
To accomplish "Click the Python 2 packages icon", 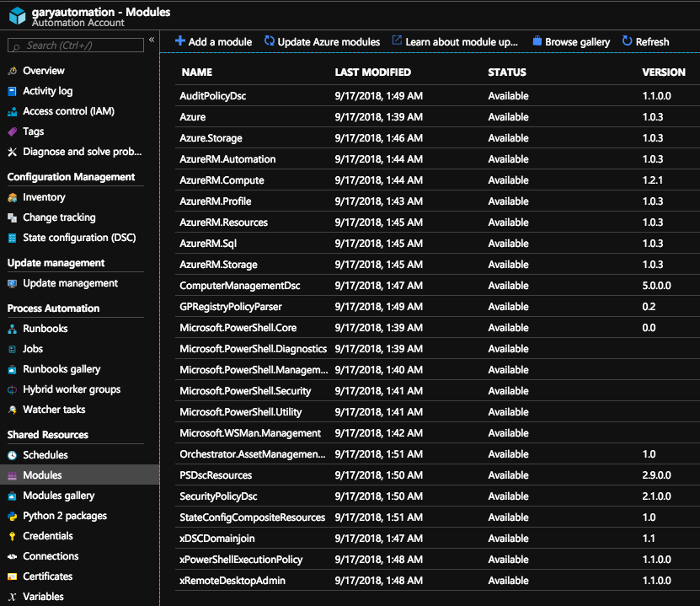I will coord(13,516).
